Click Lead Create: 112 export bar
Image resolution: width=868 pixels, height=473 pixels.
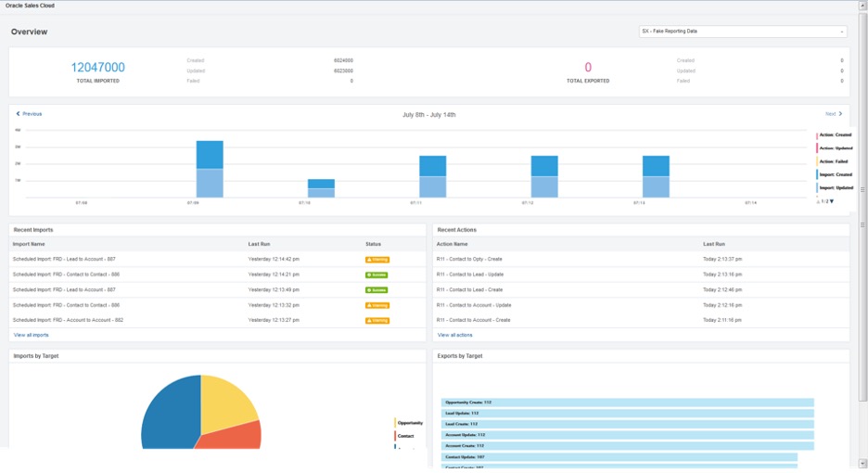[x=628, y=424]
